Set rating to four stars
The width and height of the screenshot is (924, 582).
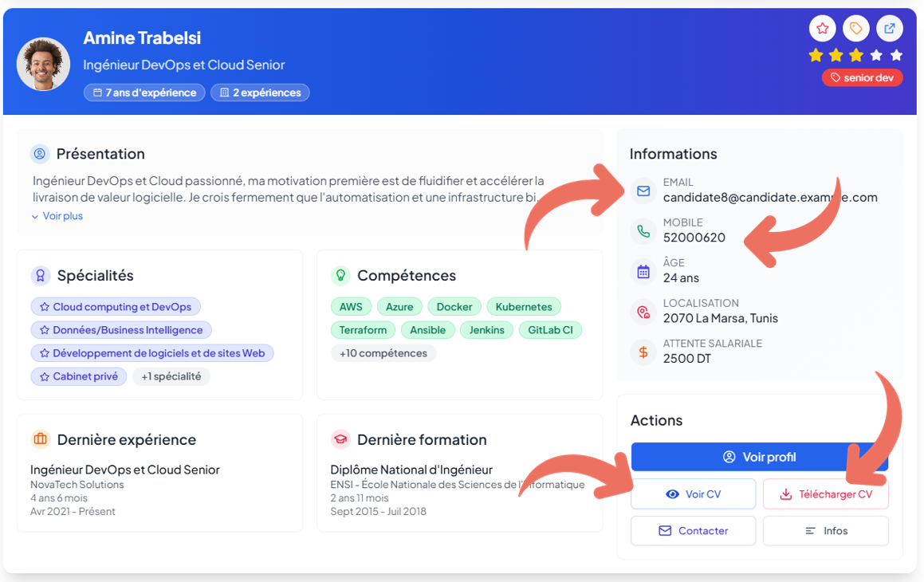(x=876, y=55)
